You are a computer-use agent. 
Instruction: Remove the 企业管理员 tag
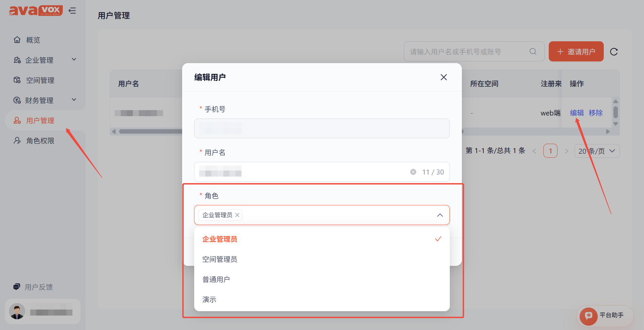pyautogui.click(x=237, y=215)
